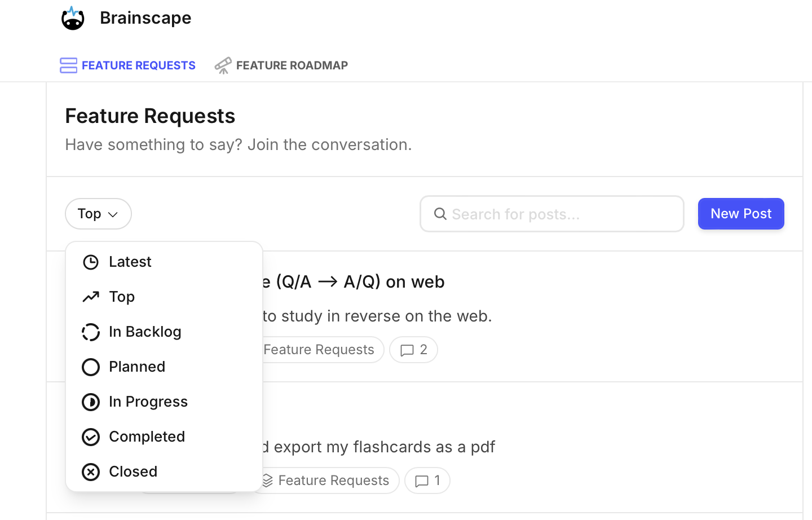
Task: Switch to the Feature Requests tab
Action: [127, 65]
